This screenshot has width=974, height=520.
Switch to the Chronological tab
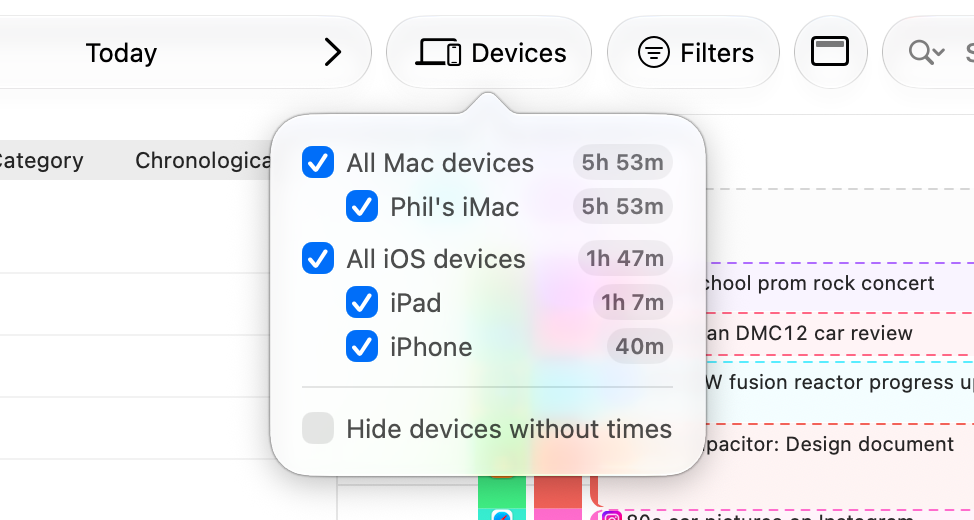pyautogui.click(x=203, y=160)
